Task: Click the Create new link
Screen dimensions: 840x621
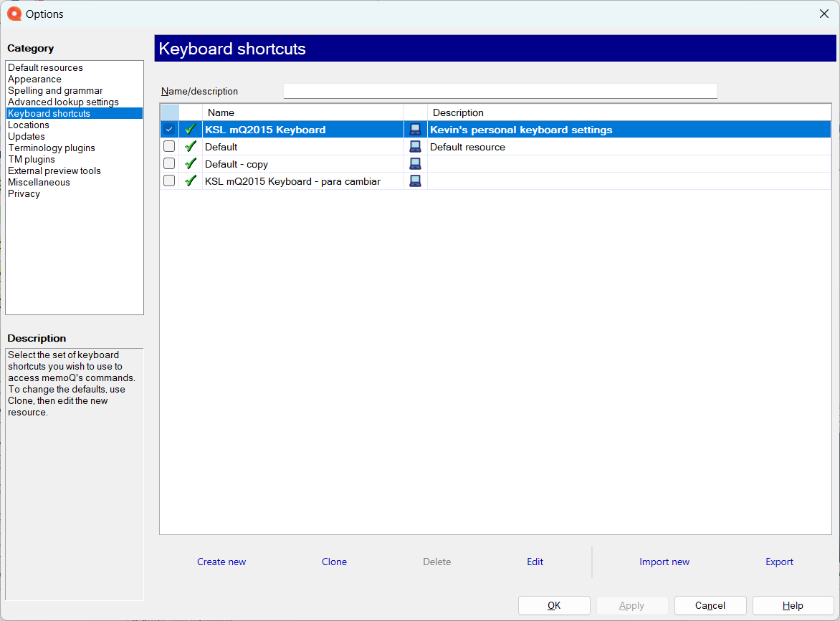Action: click(221, 562)
